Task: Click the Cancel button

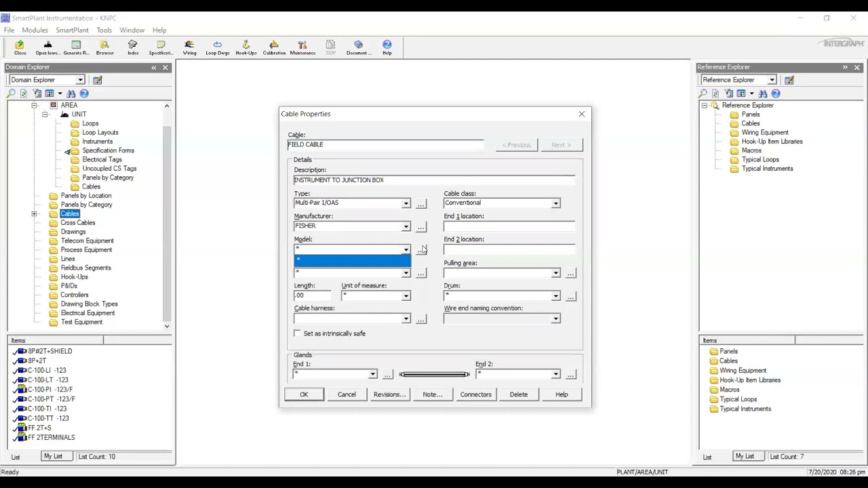Action: click(347, 394)
